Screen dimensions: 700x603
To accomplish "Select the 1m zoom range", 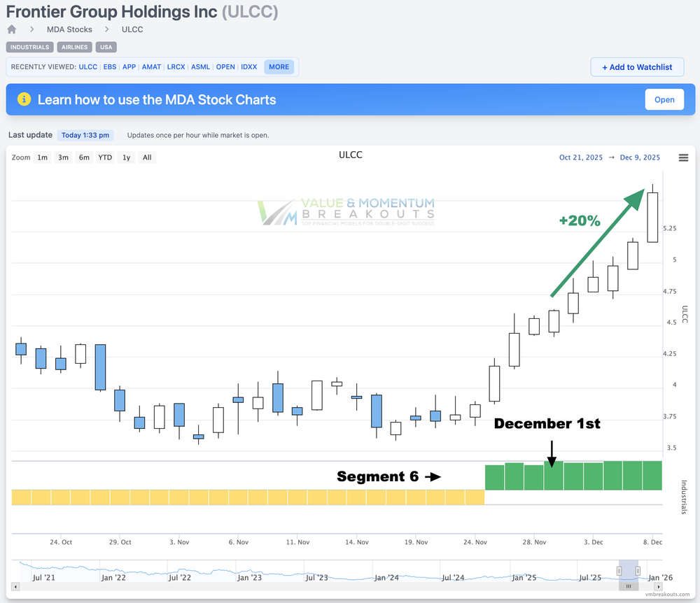I will tap(43, 157).
